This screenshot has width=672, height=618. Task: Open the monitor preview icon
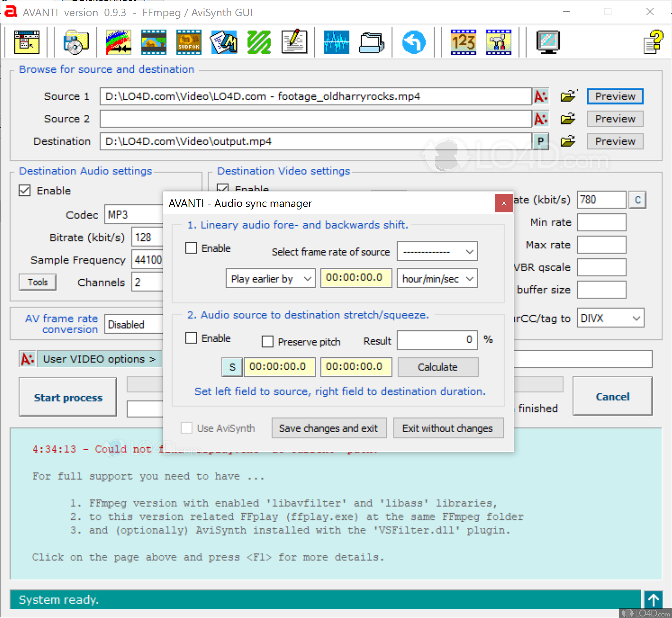(548, 42)
